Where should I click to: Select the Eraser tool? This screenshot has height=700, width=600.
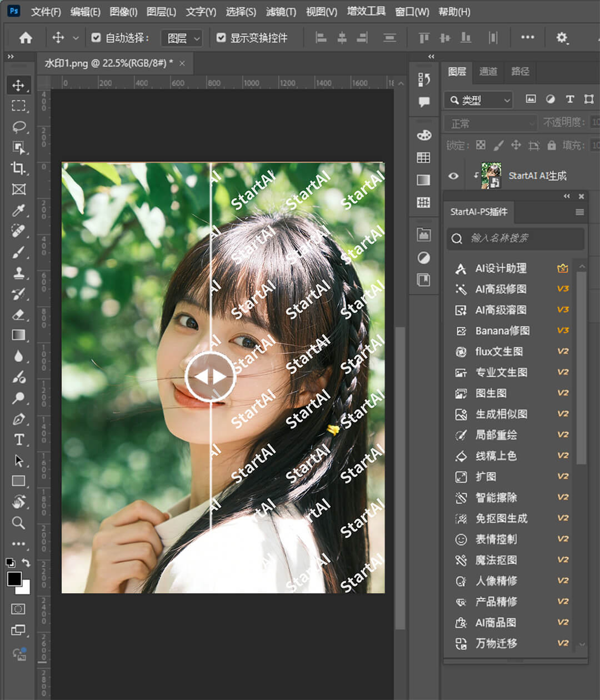(x=19, y=314)
